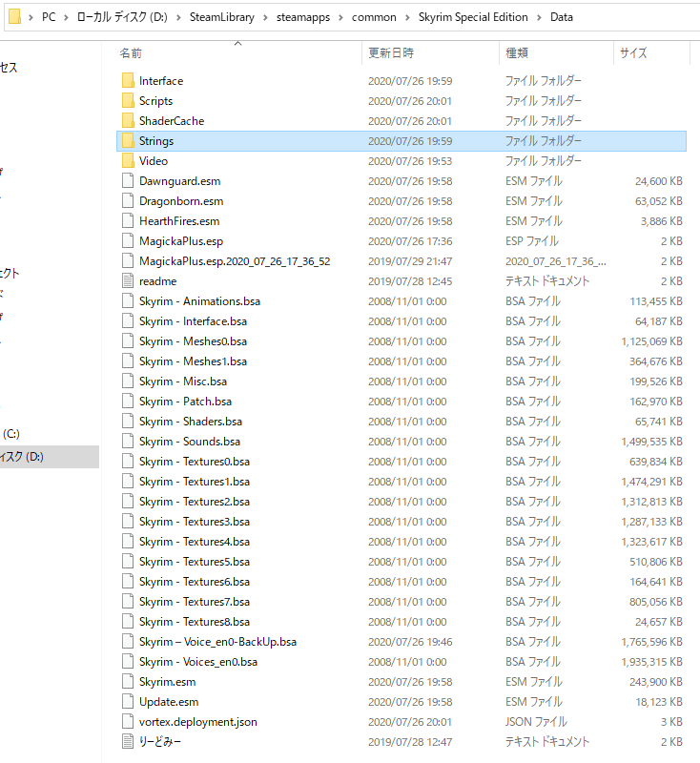The height and width of the screenshot is (763, 700).
Task: Click the readme text document icon
Action: [128, 280]
